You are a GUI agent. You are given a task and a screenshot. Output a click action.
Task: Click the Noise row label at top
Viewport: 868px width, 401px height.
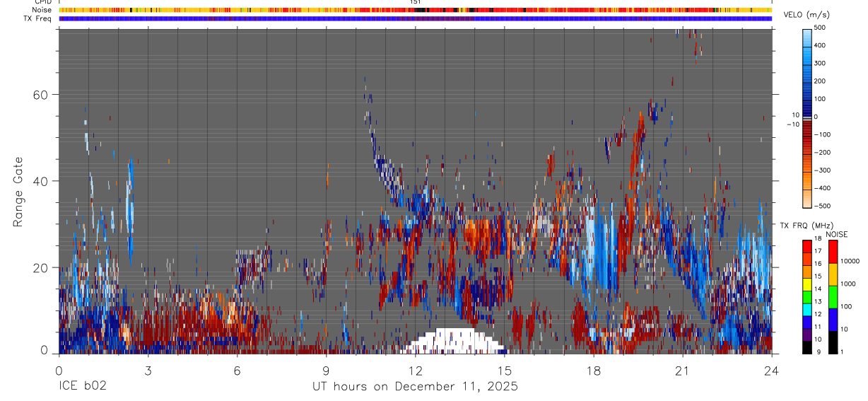42,10
